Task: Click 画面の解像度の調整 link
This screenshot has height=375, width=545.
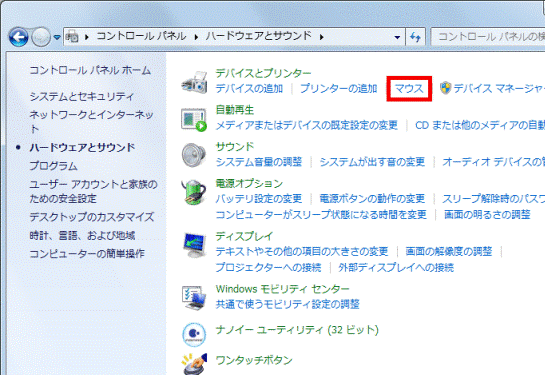Action: pyautogui.click(x=449, y=251)
